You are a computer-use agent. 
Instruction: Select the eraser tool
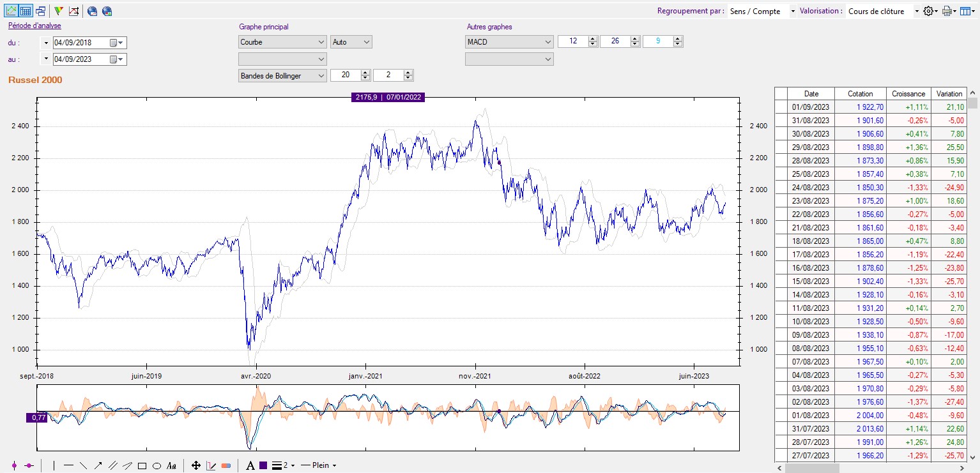pos(226,465)
